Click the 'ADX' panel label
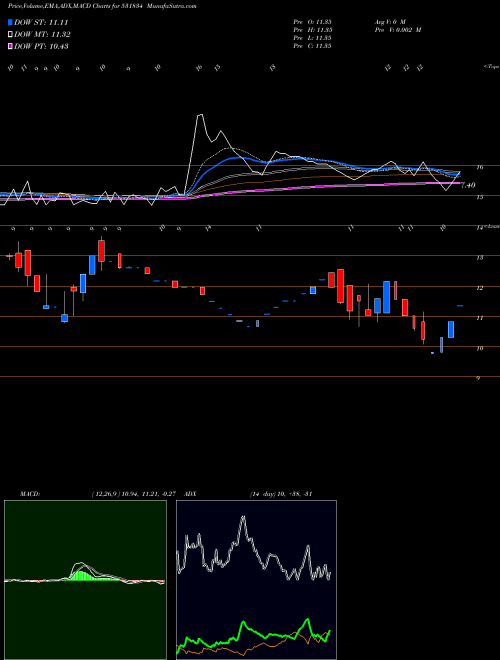Viewport: 500px width, 660px height. click(190, 493)
